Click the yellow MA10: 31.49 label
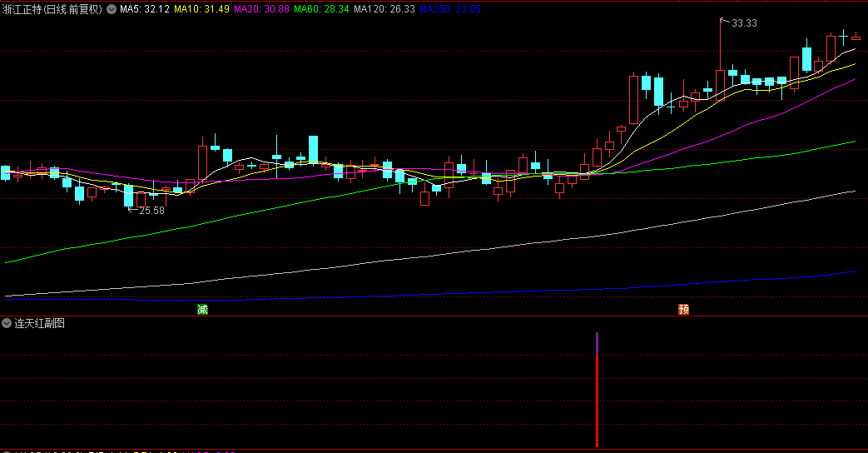Viewport: 868px width, 453px height. pyautogui.click(x=201, y=10)
